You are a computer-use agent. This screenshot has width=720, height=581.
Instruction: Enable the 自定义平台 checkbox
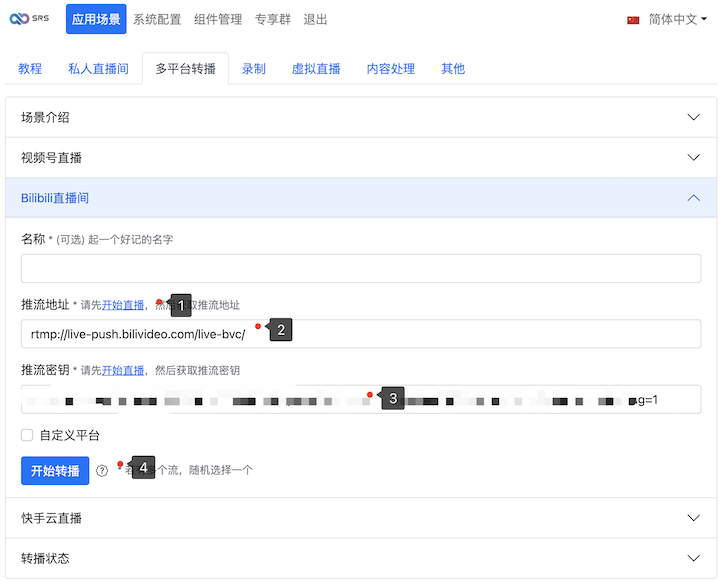[27, 435]
